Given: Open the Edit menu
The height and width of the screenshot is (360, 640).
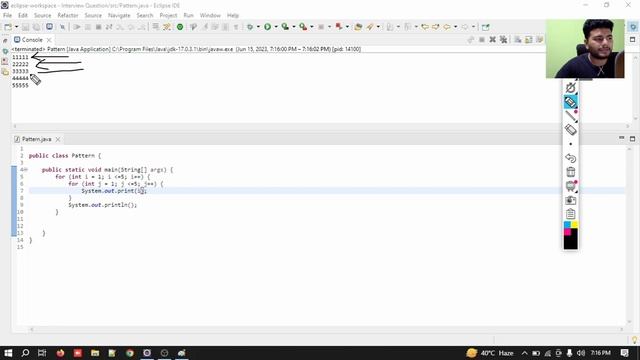Looking at the screenshot, I should 23,15.
